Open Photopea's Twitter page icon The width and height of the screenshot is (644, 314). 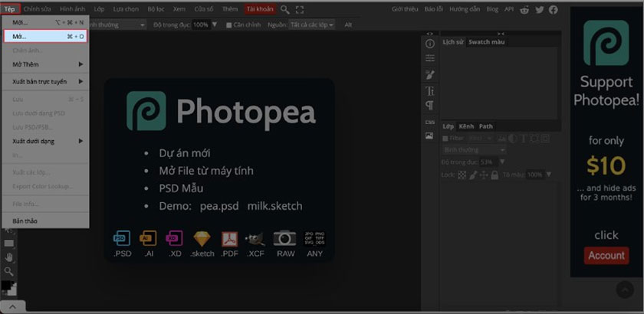[x=539, y=9]
